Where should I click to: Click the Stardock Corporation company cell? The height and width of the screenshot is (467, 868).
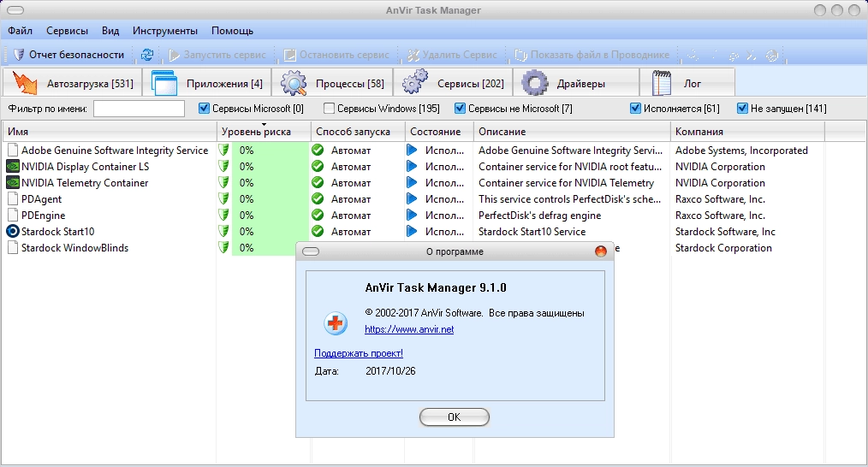[x=723, y=248]
